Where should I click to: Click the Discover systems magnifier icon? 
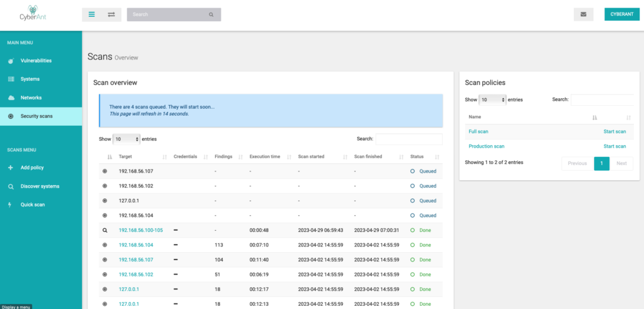(11, 186)
